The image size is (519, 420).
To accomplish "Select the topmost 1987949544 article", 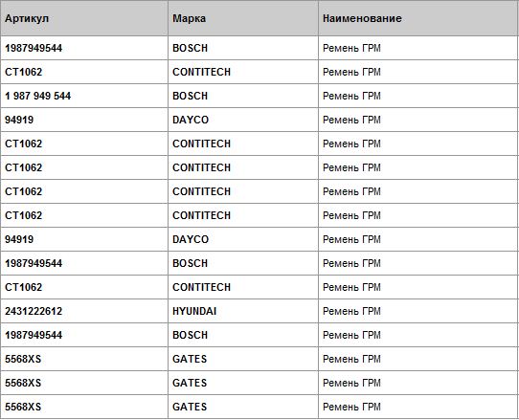I will pos(34,48).
